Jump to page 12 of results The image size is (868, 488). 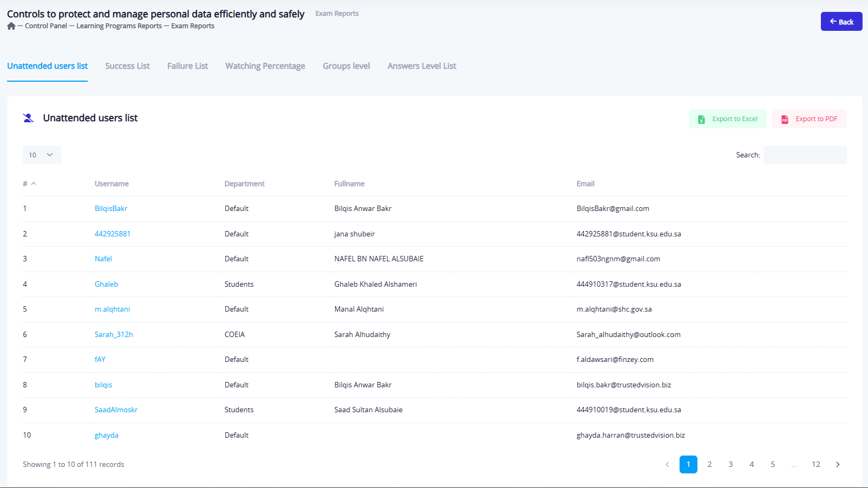click(x=815, y=464)
